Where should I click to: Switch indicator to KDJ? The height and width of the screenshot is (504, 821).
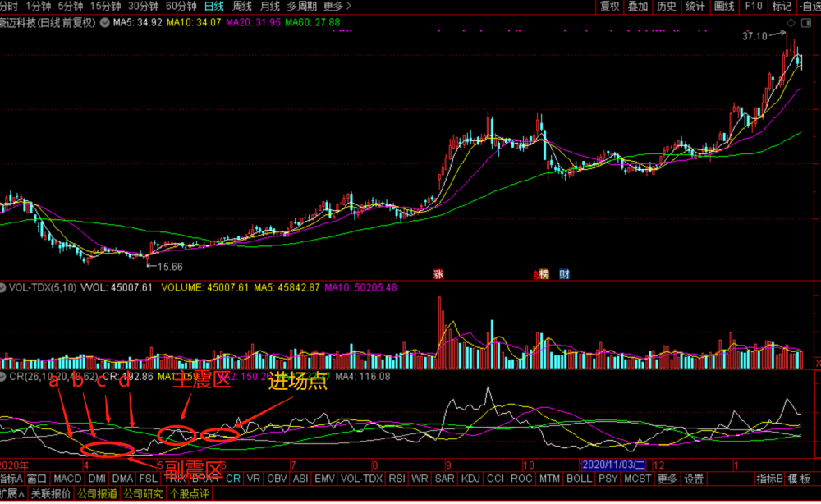(x=470, y=479)
